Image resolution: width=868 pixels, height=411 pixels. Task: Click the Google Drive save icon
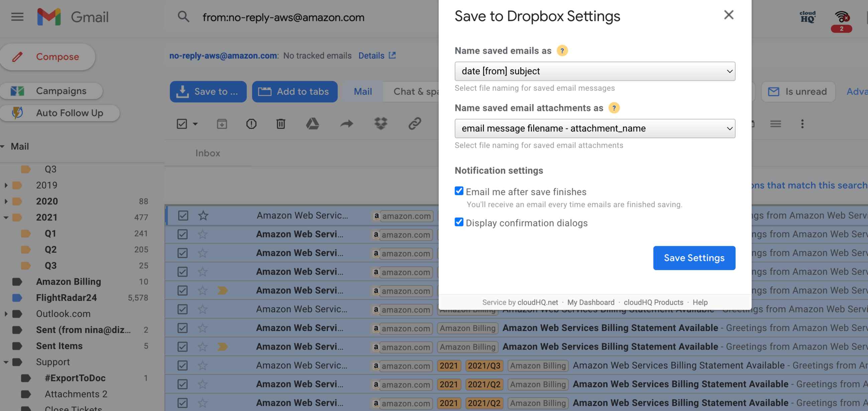tap(312, 124)
